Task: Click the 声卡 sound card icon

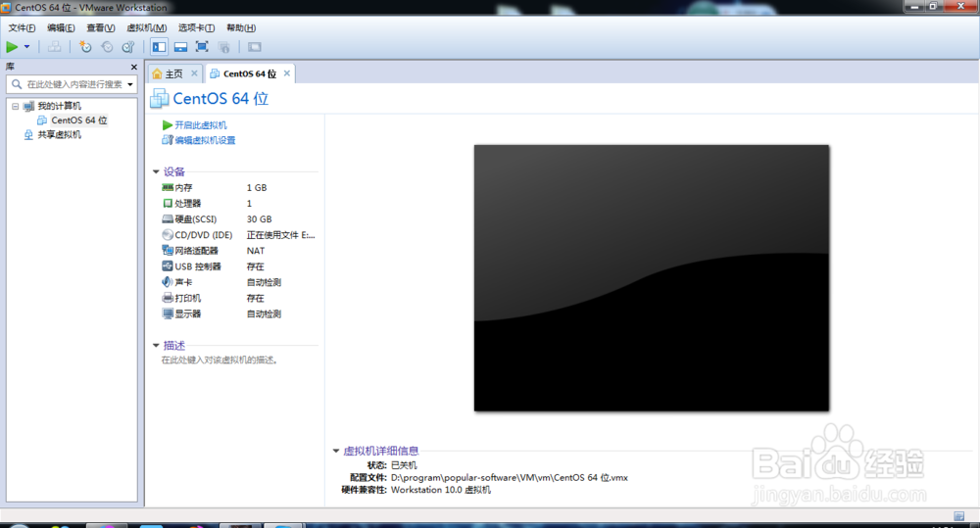Action: point(168,282)
